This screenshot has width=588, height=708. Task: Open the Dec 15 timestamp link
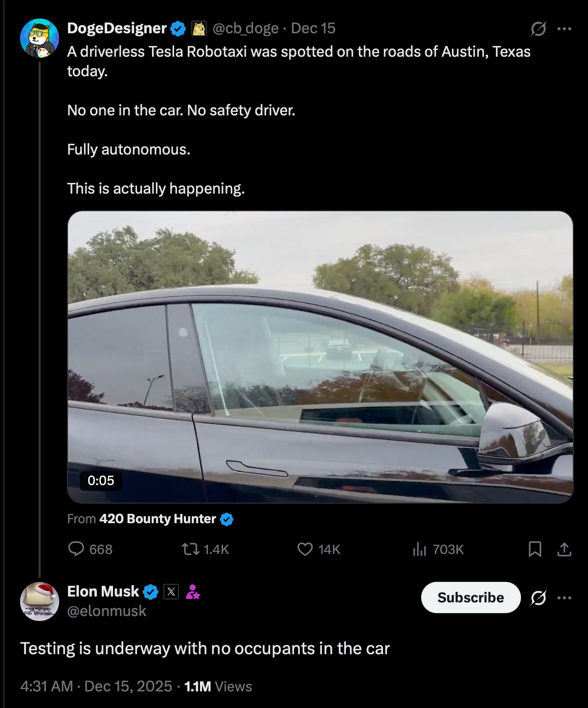click(x=312, y=28)
